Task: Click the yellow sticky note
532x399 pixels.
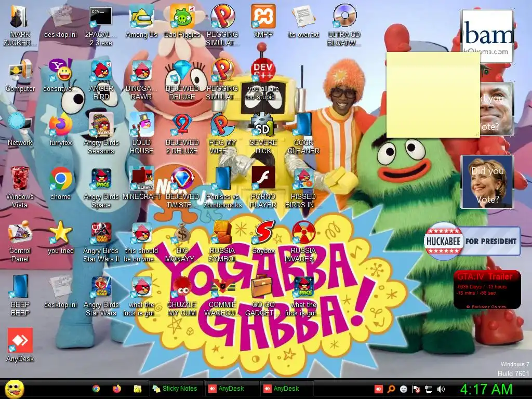Action: point(433,95)
